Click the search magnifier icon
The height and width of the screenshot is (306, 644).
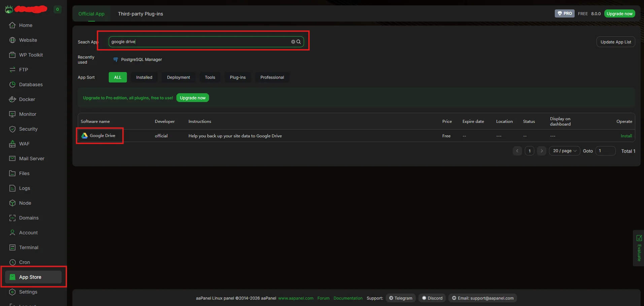[299, 42]
